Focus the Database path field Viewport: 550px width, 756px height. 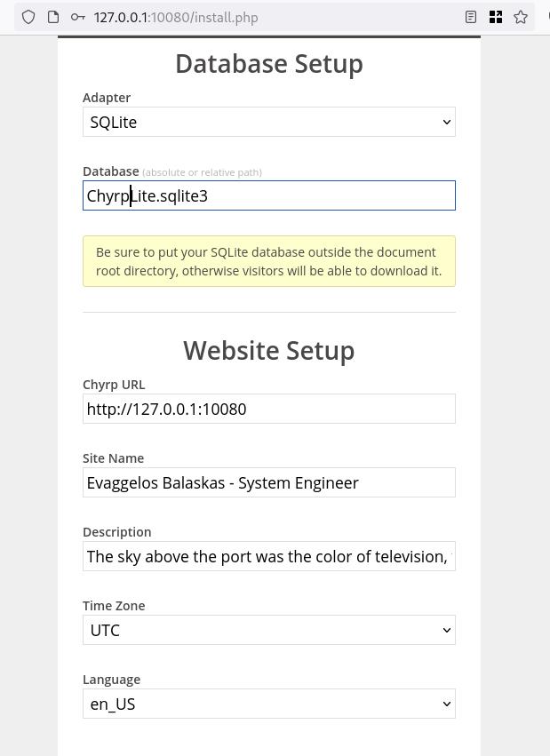coord(268,195)
